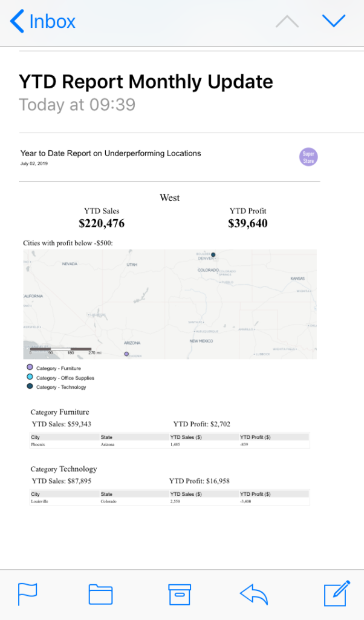
Task: Go to next message with down arrow
Action: click(x=333, y=21)
